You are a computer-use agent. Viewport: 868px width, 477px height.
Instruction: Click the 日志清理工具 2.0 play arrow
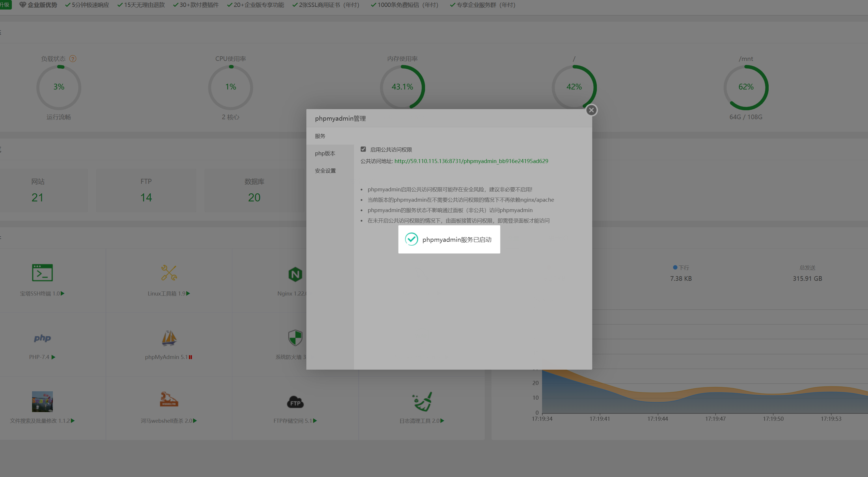pos(442,420)
